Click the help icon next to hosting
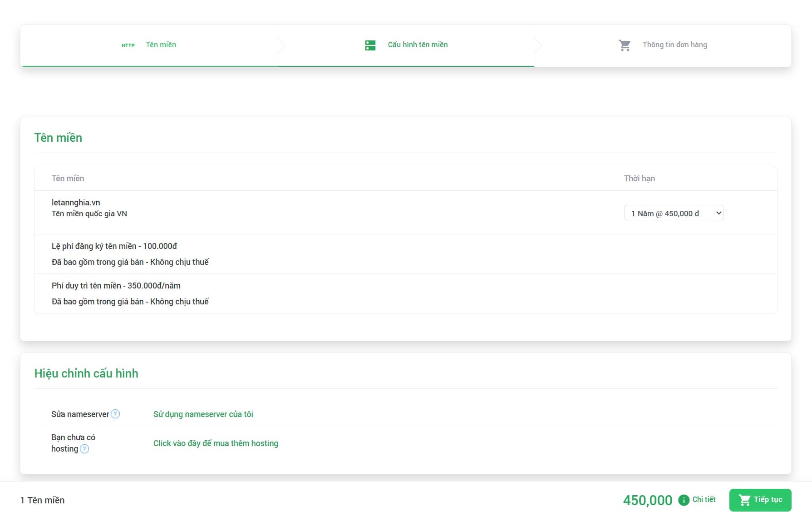812x512 pixels. (84, 449)
